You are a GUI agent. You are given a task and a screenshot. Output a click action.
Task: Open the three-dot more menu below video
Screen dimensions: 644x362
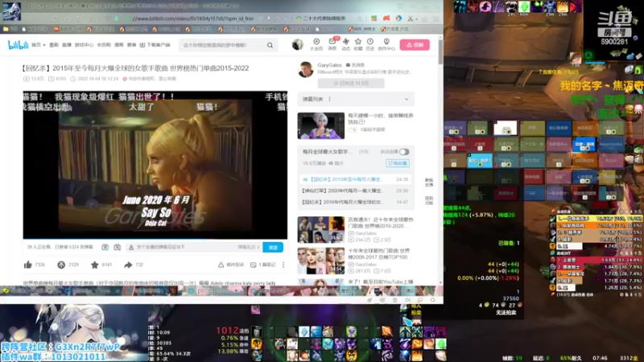283,265
